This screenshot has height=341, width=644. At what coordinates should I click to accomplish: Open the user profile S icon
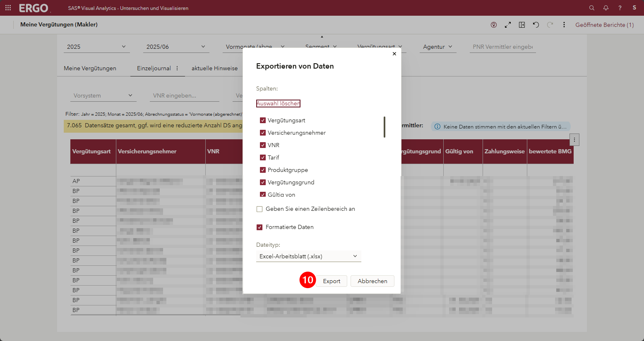(634, 8)
